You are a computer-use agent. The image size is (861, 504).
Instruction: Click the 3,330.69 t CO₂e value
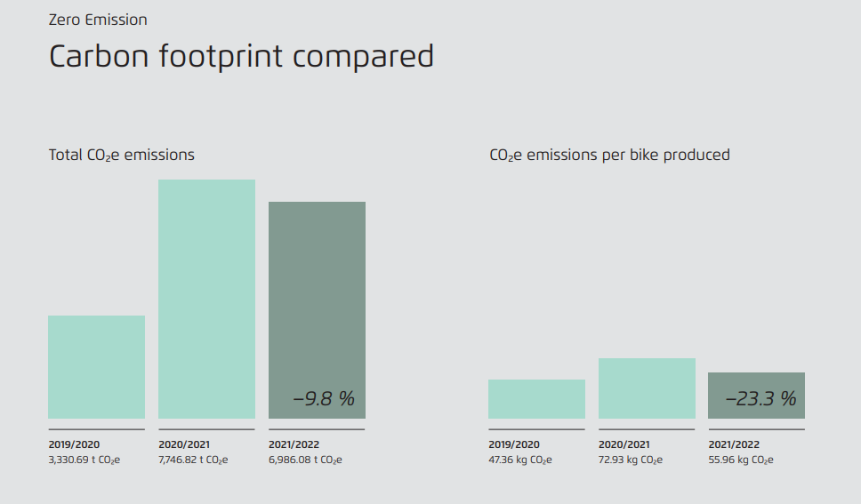84,460
